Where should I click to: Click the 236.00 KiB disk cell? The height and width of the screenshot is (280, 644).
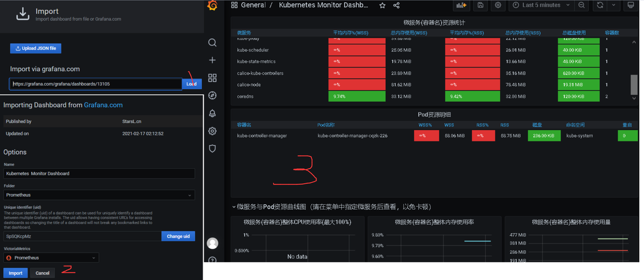(x=544, y=136)
